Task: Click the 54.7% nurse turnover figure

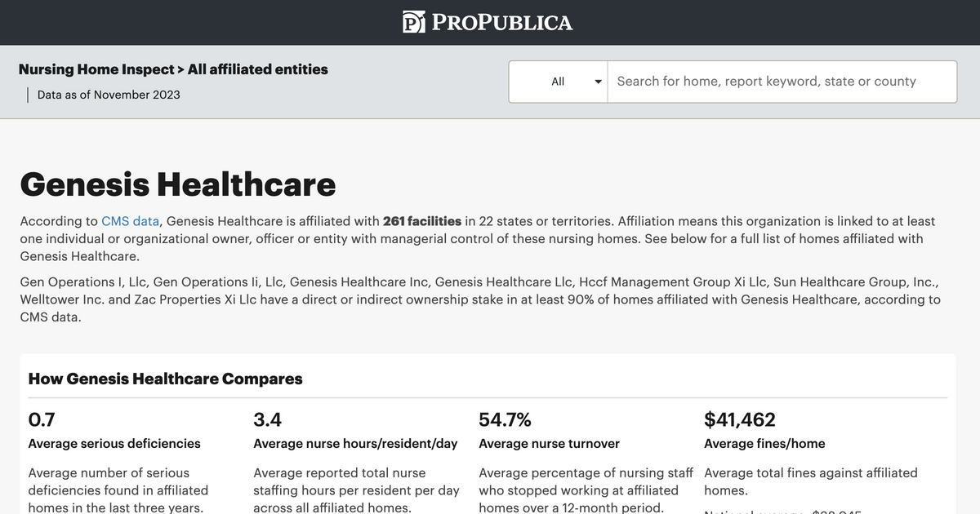Action: [x=505, y=419]
